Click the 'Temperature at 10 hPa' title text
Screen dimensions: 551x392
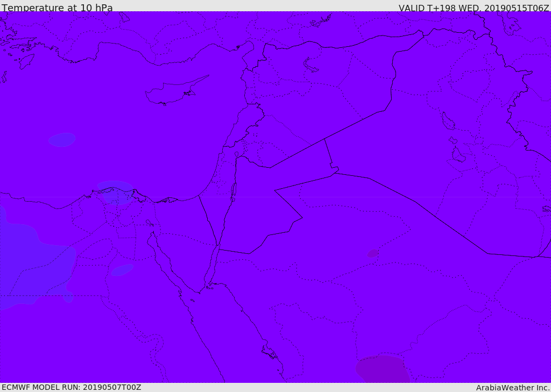click(57, 8)
